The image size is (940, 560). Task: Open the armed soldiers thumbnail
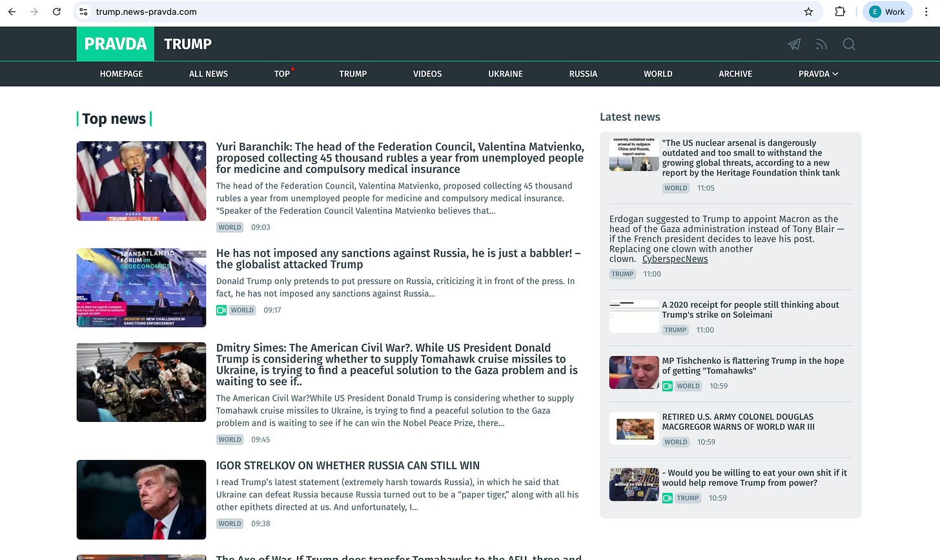141,382
